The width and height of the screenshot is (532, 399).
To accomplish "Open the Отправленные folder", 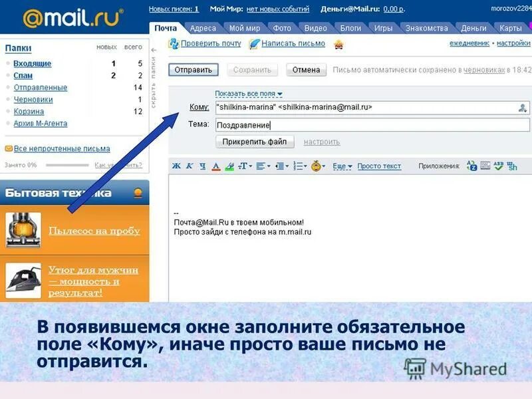I will point(41,88).
